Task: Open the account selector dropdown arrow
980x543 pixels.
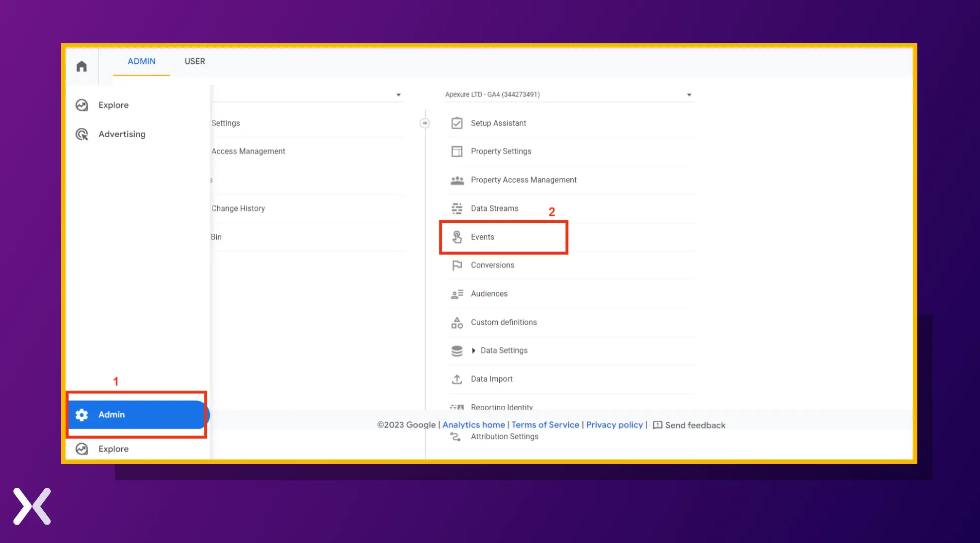Action: coord(398,94)
